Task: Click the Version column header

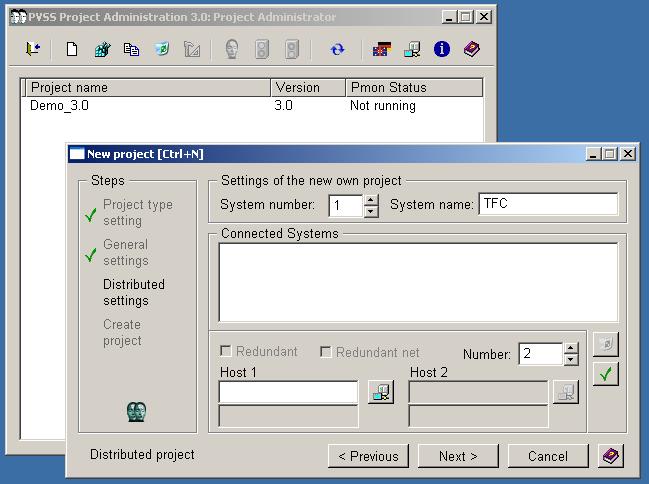Action: click(x=308, y=87)
